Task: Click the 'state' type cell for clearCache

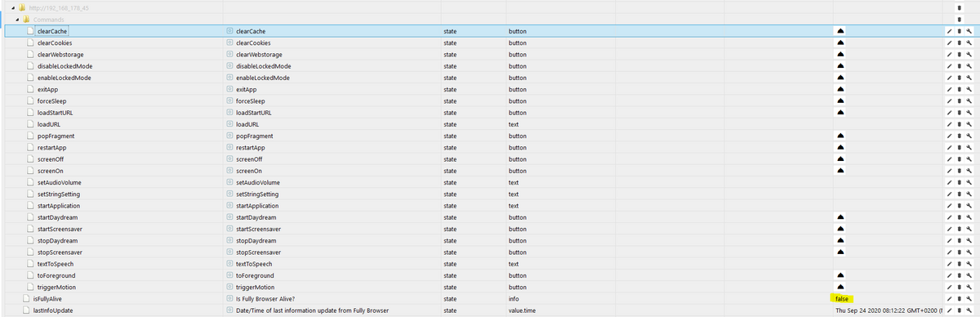Action: [x=450, y=31]
